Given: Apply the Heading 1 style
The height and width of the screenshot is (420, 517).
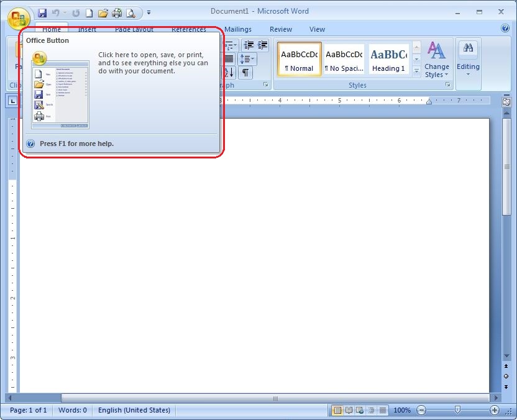Looking at the screenshot, I should pyautogui.click(x=388, y=60).
